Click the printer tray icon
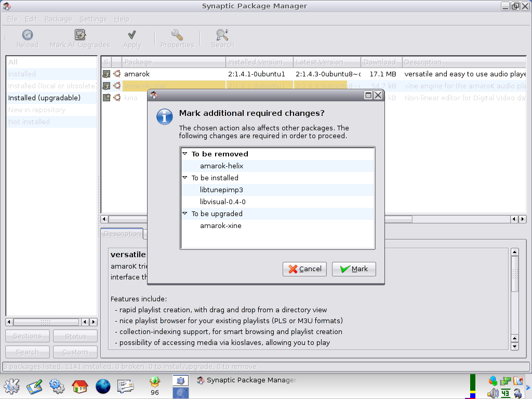 [518, 393]
